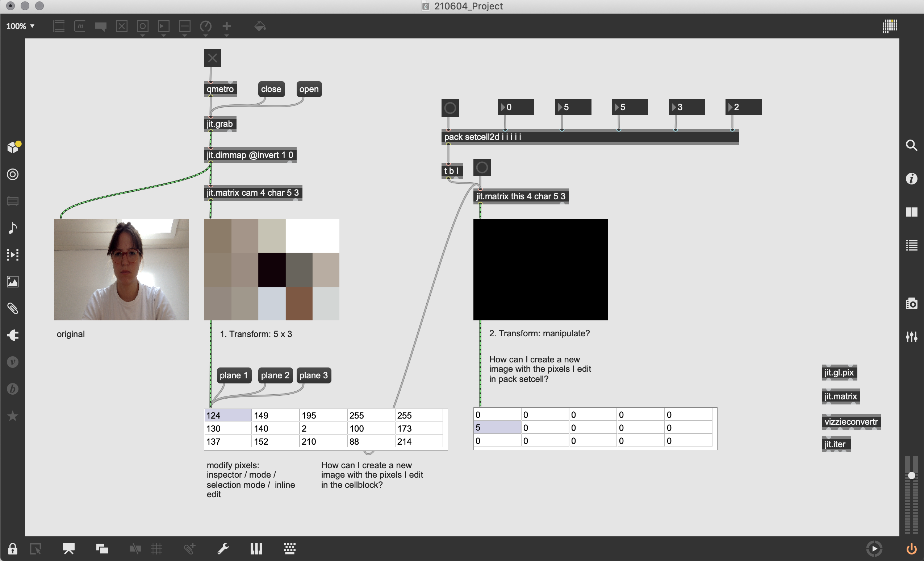
Task: Select cellblock cell with value 124
Action: tap(227, 415)
